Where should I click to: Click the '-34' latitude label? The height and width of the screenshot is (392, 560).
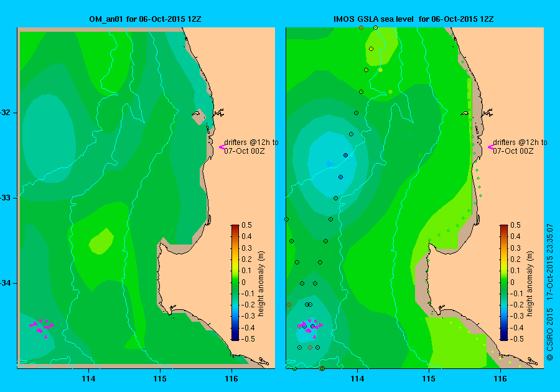(x=6, y=283)
